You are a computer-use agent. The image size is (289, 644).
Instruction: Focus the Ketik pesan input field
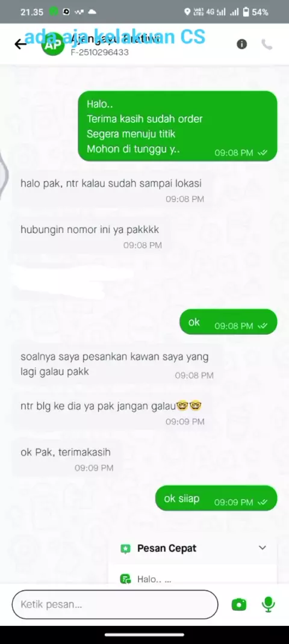(x=115, y=604)
